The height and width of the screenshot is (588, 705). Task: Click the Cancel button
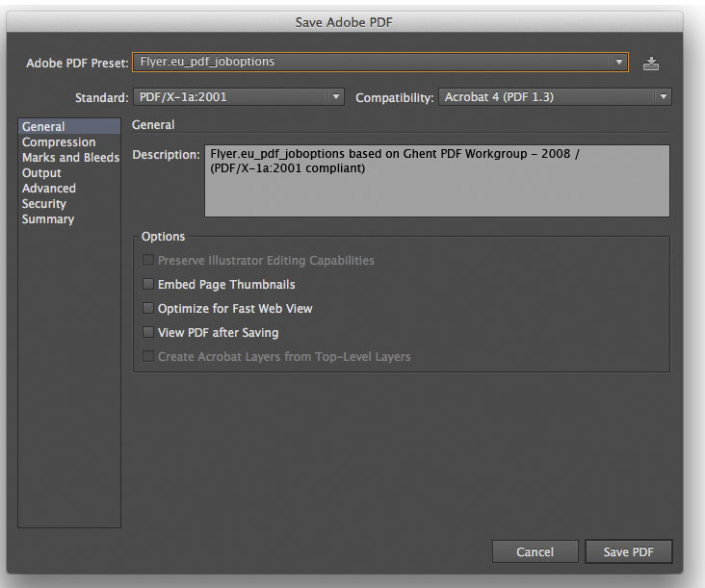(x=535, y=551)
